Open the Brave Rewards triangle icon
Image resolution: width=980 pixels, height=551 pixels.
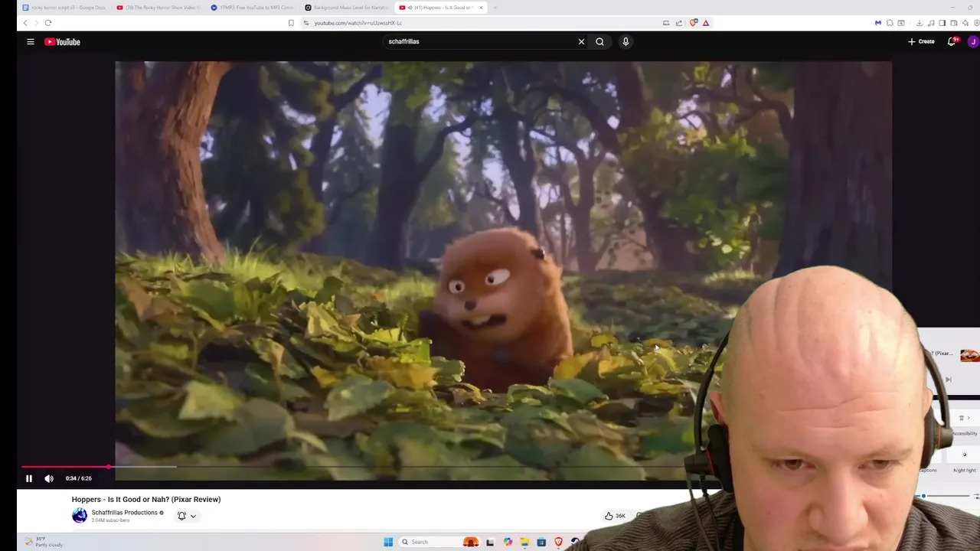coord(706,23)
